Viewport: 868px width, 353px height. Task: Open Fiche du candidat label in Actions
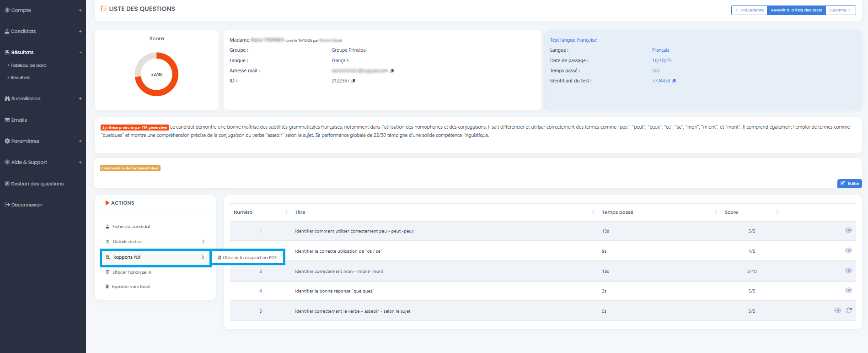(132, 227)
